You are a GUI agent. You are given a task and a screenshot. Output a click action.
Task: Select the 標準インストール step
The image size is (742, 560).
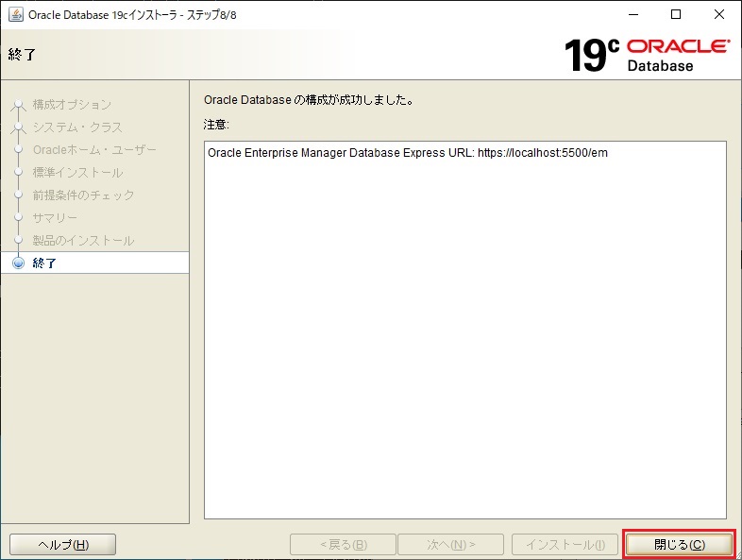(x=77, y=173)
